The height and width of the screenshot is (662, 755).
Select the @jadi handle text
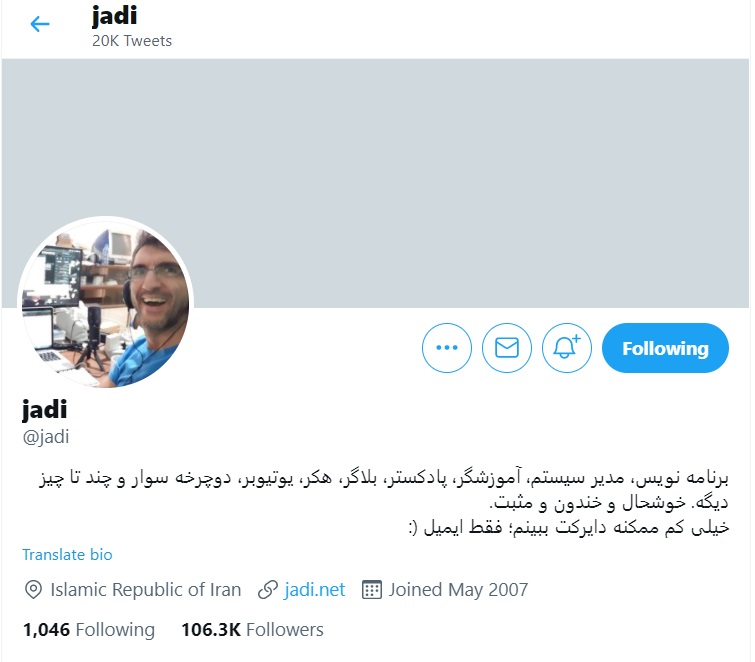coord(46,437)
